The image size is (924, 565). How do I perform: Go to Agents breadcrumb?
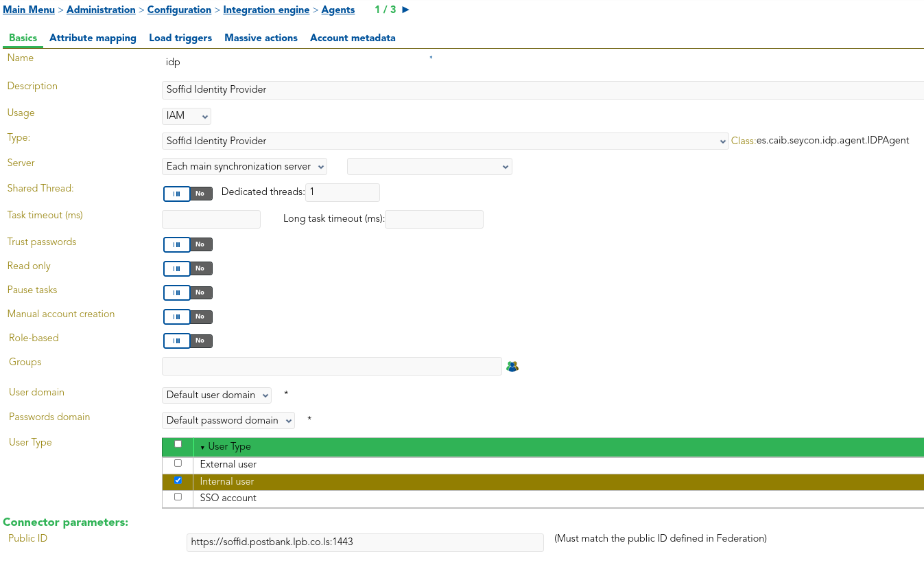point(338,10)
